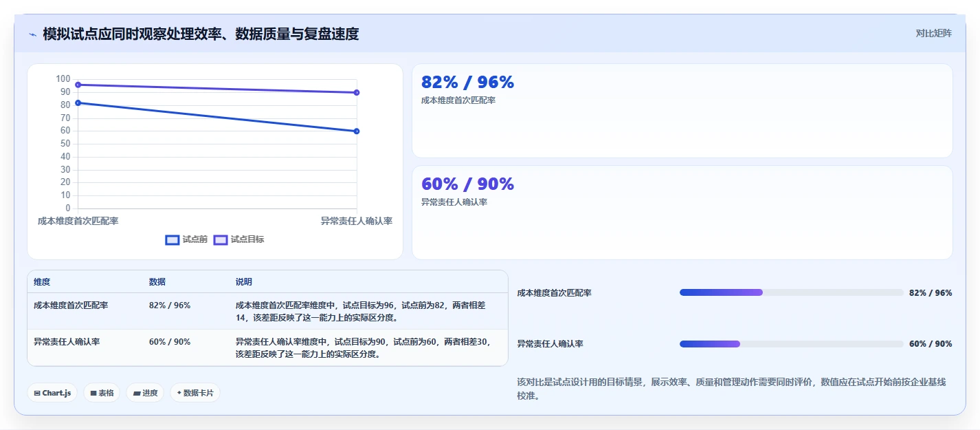Click the table description mentioning 两者相差30

pos(362,348)
